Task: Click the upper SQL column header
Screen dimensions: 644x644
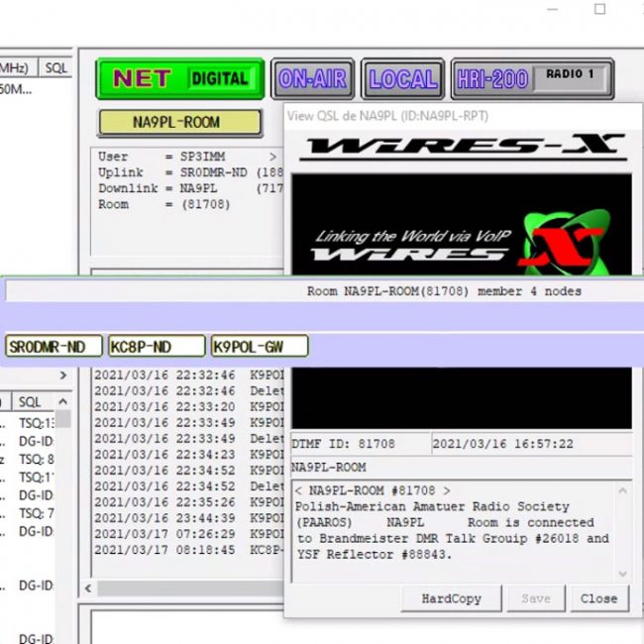Action: [x=56, y=67]
